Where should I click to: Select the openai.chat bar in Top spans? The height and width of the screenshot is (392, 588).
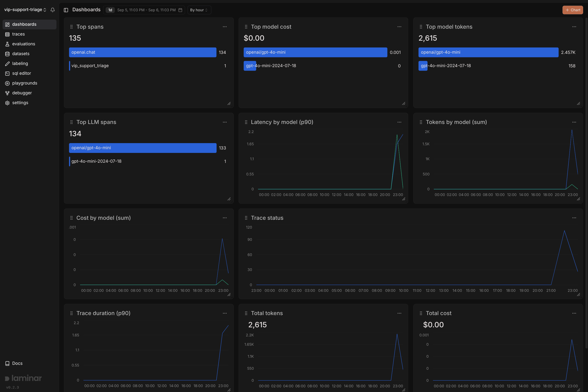[143, 52]
